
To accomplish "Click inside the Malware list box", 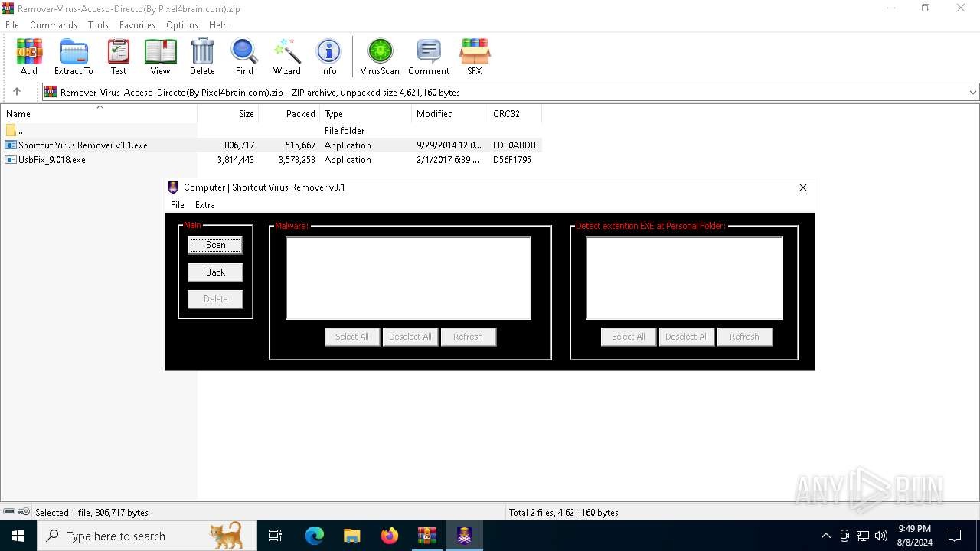I will coord(408,279).
